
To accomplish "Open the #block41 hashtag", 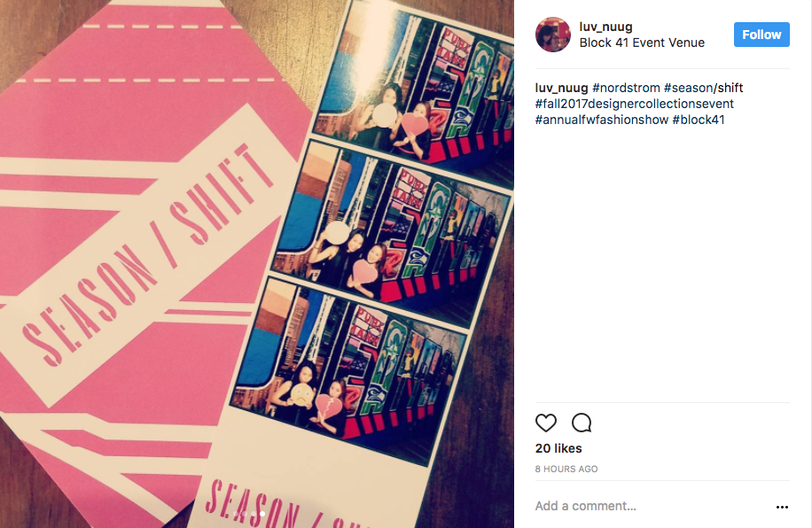I will click(698, 120).
